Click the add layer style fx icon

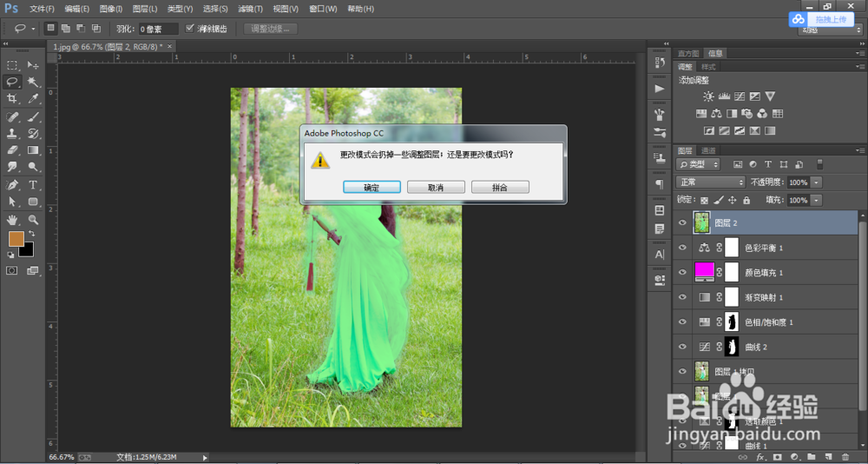[760, 457]
